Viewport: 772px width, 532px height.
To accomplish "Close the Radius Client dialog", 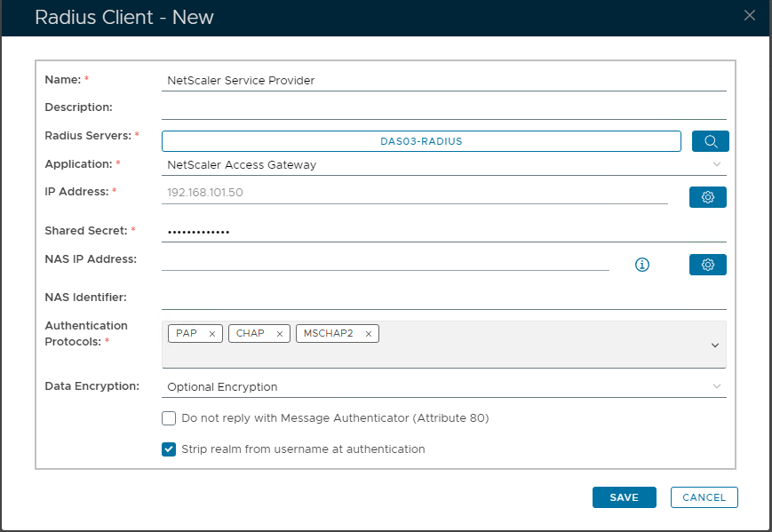I will tap(750, 15).
